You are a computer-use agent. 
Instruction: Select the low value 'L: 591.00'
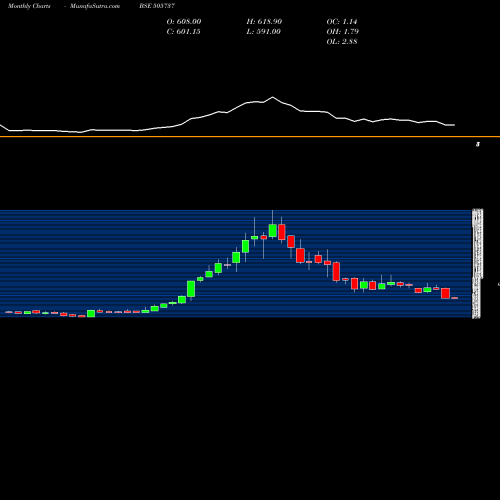pos(263,32)
